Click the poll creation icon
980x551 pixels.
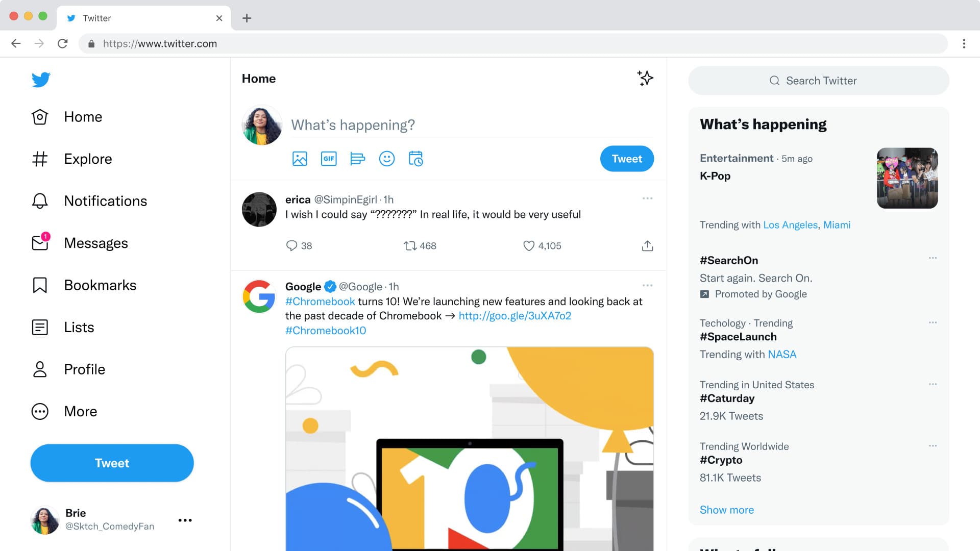(x=357, y=159)
